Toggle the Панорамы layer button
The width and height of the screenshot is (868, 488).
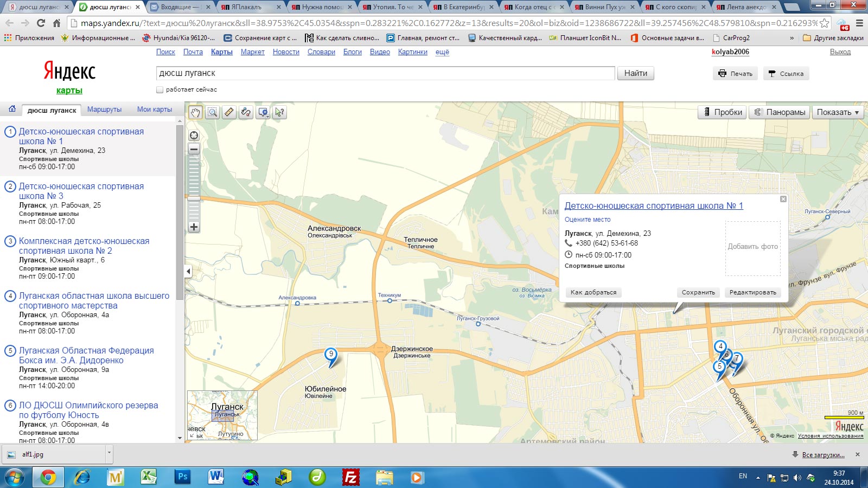pyautogui.click(x=779, y=112)
